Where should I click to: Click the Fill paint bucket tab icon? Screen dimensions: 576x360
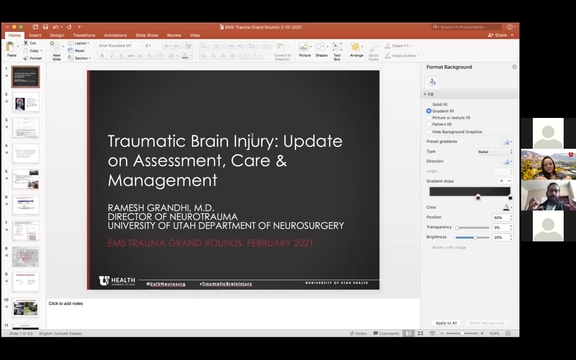(432, 82)
